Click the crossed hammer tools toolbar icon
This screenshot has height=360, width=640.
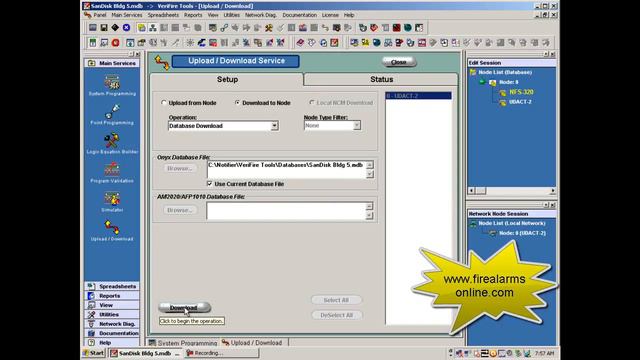pos(269,28)
